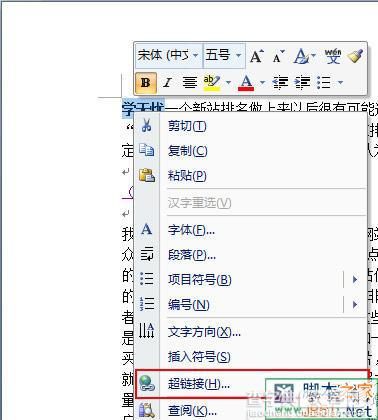Screen dimensions: 378x420
Task: Click the clipboard paste icon
Action: coord(147,175)
